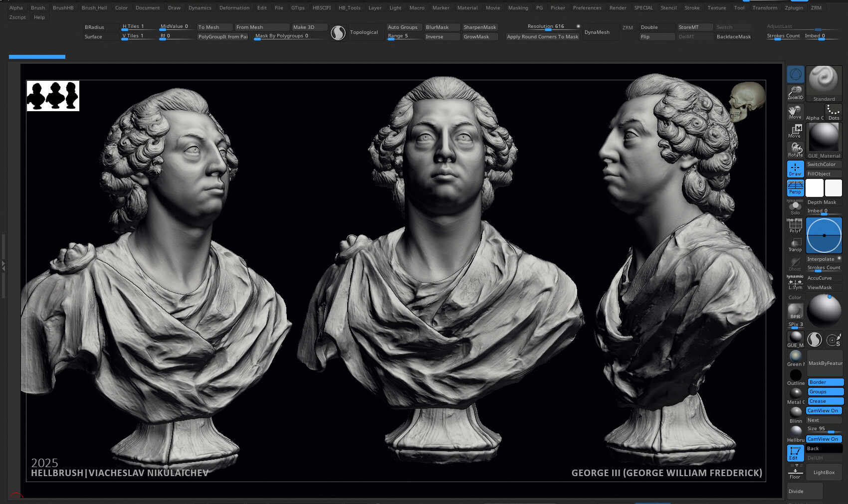
Task: Turn on BackfaceMask
Action: point(733,37)
